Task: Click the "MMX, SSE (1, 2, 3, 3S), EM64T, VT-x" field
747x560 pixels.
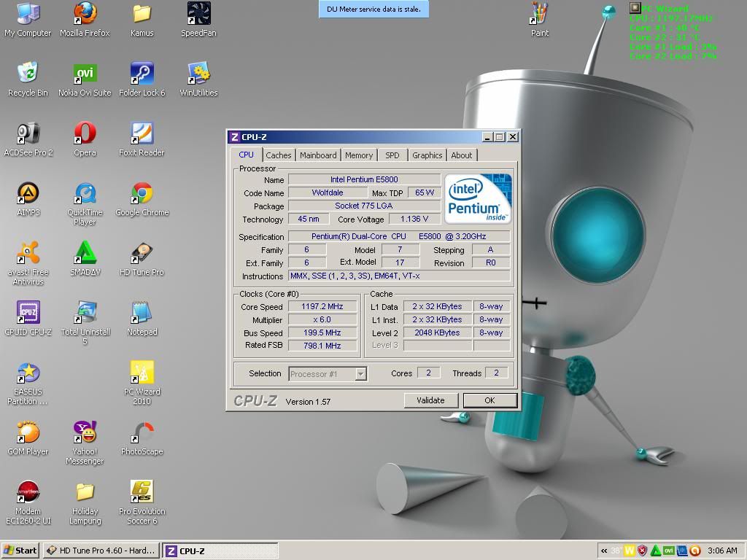Action: point(399,276)
